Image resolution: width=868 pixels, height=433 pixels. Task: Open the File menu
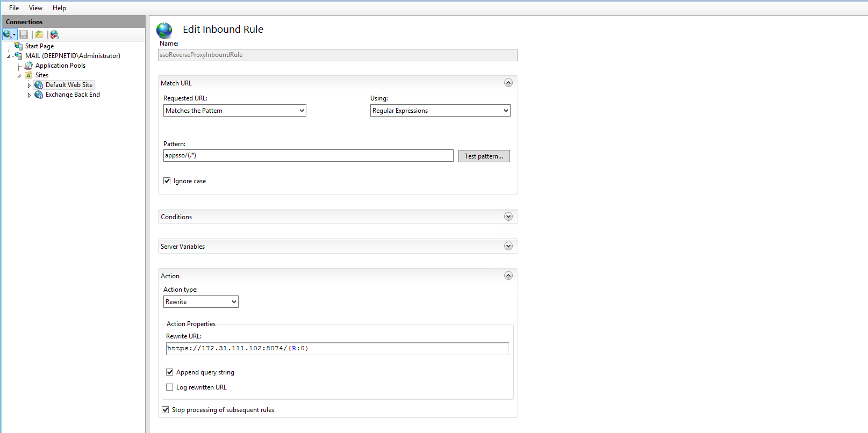[14, 8]
